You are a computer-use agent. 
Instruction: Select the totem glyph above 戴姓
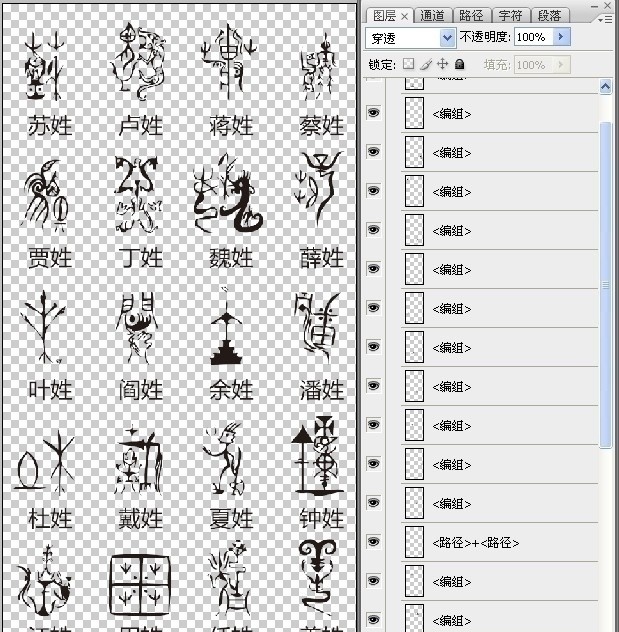[x=139, y=459]
